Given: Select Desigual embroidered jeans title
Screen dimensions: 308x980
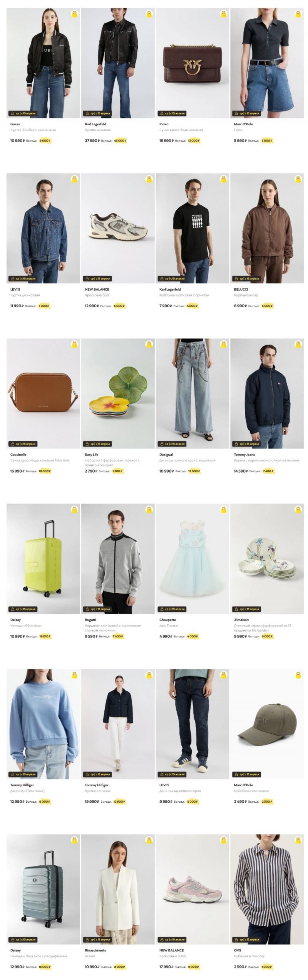Looking at the screenshot, I should pos(187,460).
